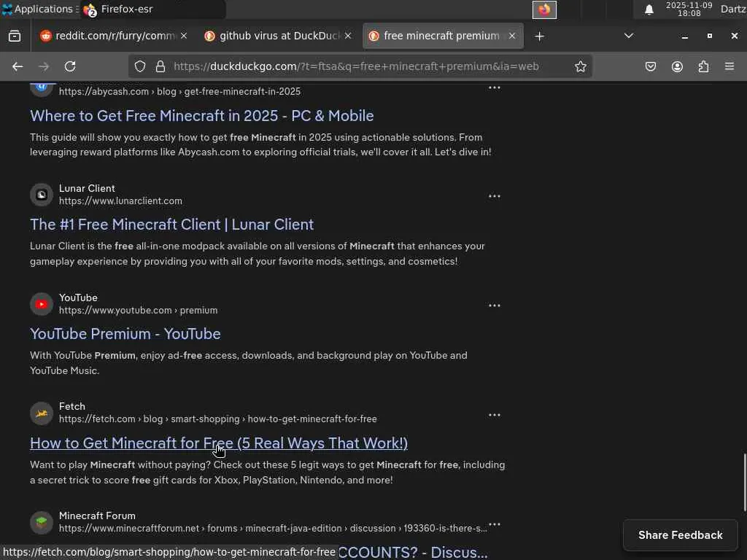
Task: Close the github virus DuckDuckGo tab
Action: [x=348, y=36]
